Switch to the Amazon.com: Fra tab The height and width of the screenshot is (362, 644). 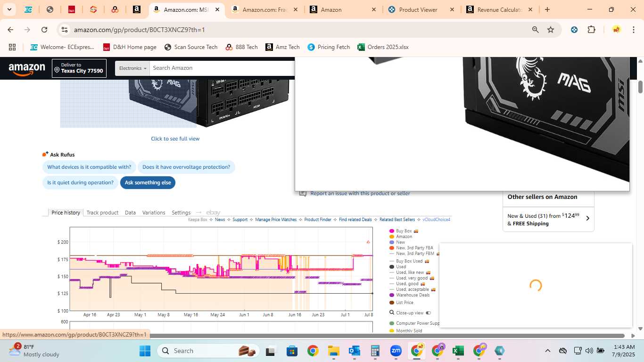(264, 9)
